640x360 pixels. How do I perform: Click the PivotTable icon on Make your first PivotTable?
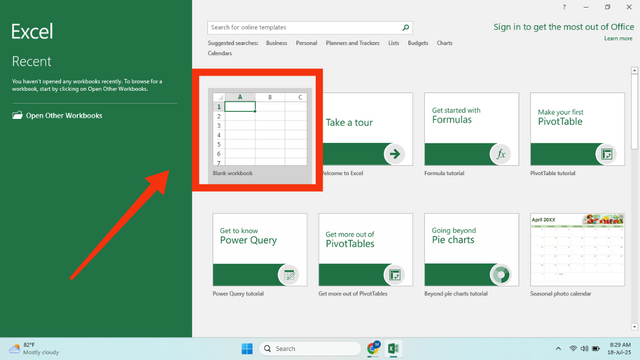pos(607,154)
